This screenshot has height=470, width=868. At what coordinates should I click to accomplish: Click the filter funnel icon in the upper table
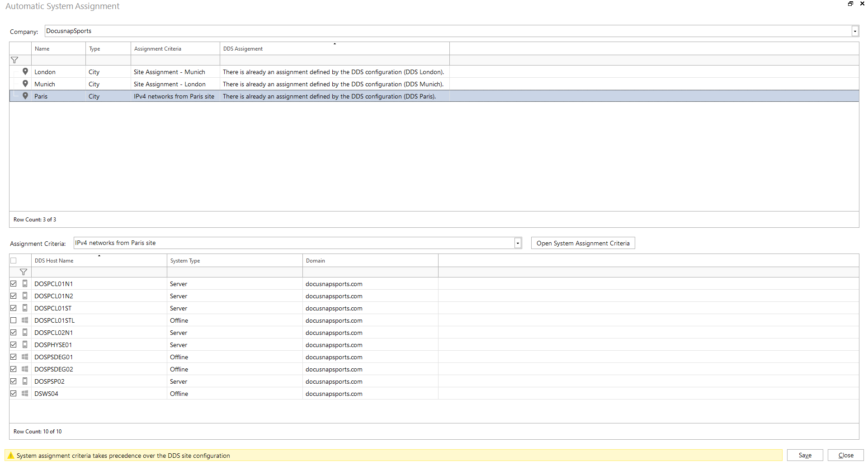14,60
